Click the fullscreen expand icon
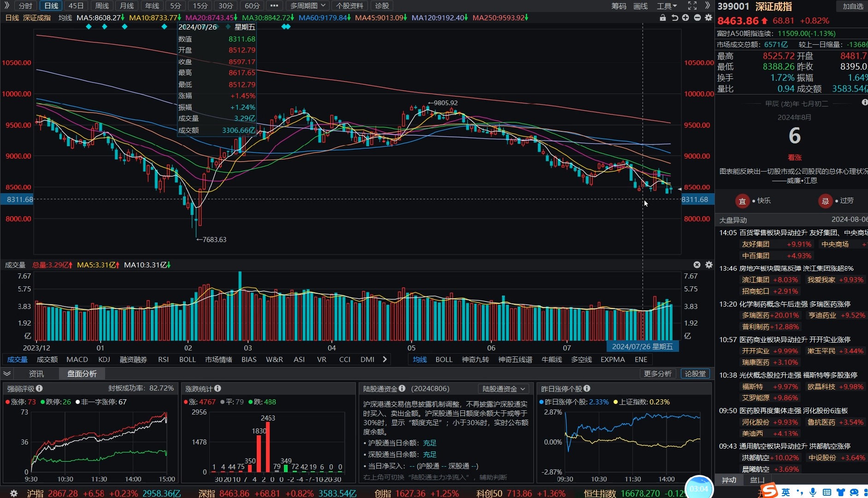 [692, 6]
